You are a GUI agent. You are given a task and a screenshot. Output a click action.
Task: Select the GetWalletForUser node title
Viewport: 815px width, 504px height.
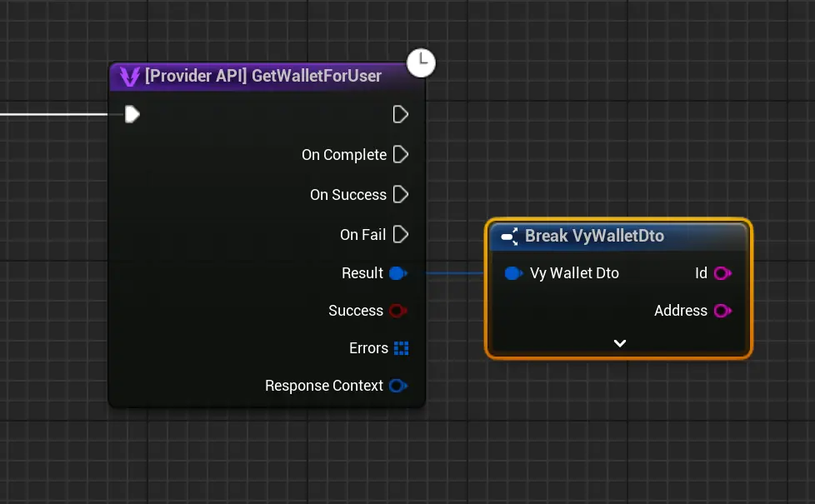[x=263, y=76]
